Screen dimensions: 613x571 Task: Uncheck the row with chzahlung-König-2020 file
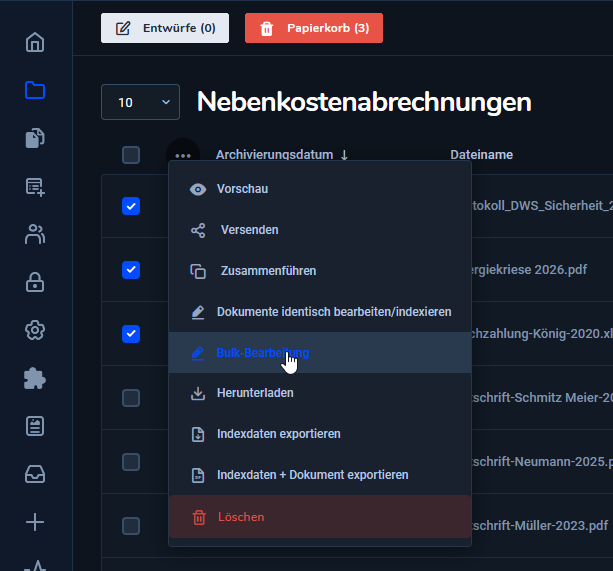[131, 334]
